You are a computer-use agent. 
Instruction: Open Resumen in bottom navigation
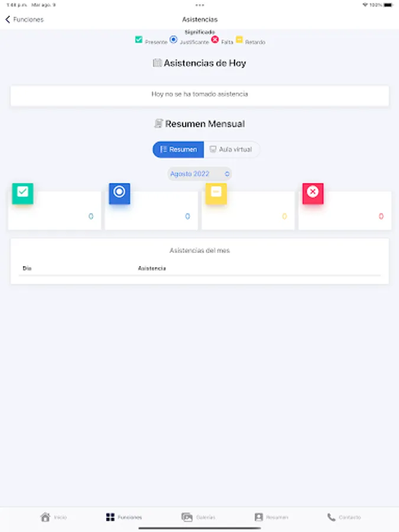coord(271,517)
